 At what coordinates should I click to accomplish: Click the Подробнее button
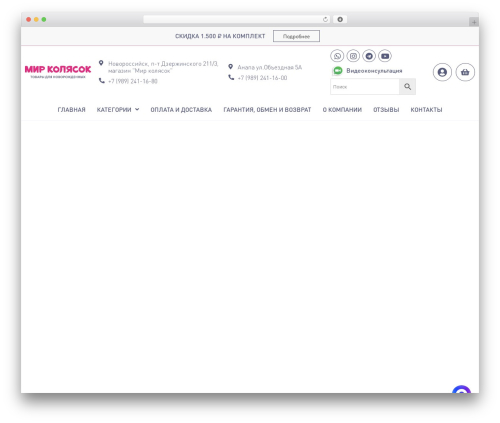pos(296,36)
